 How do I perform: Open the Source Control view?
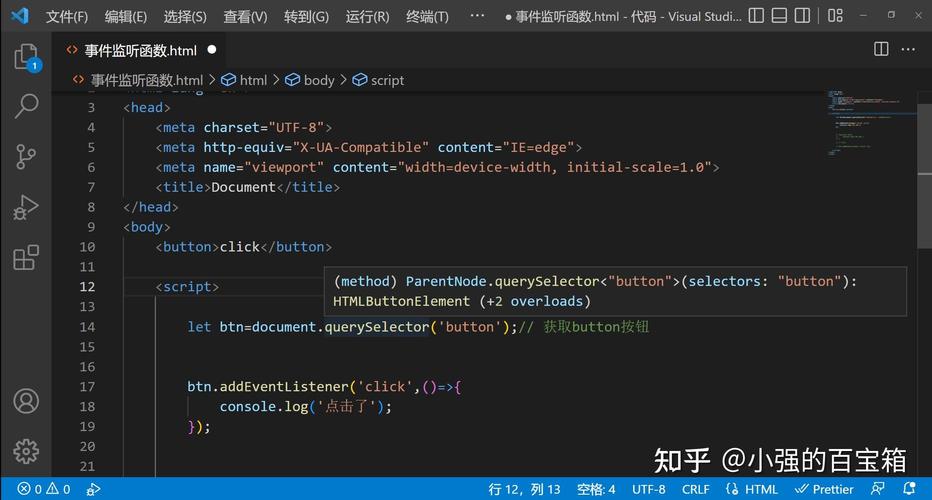pyautogui.click(x=26, y=157)
